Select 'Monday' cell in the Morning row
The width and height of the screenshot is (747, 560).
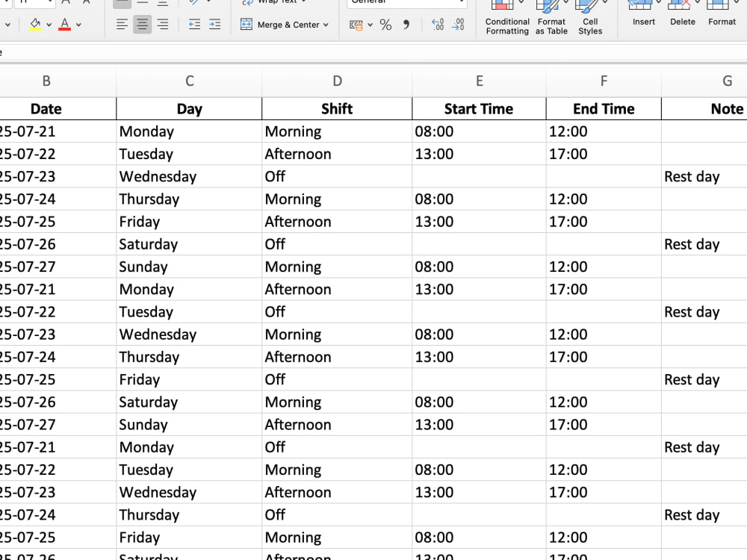(189, 131)
